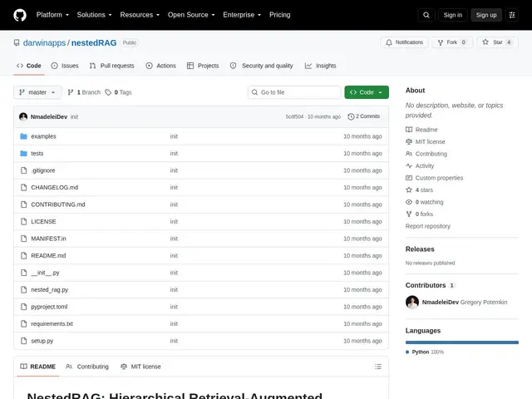Click the MIT license link in About
The height and width of the screenshot is (399, 532).
pos(426,142)
